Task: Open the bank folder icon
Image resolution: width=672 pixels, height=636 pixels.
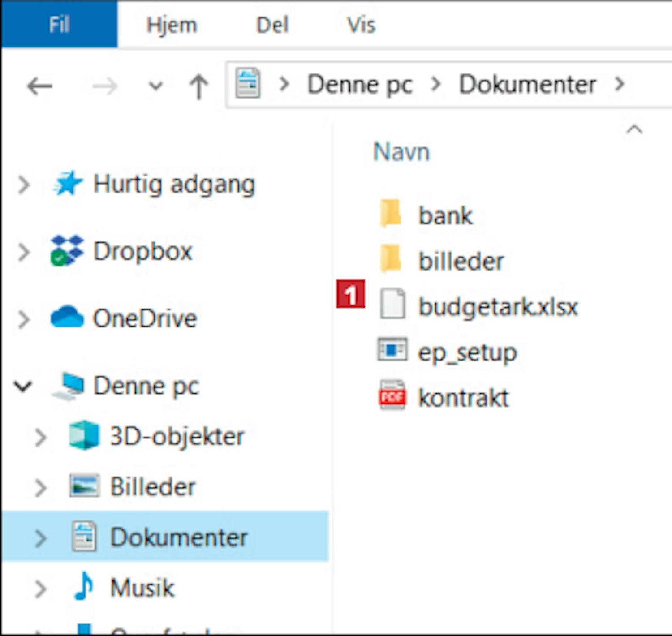Action: (391, 215)
